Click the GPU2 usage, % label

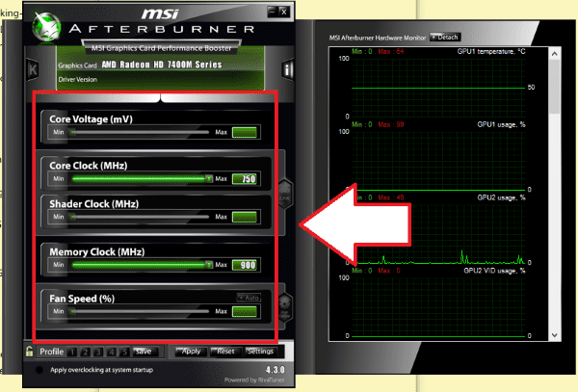[501, 197]
